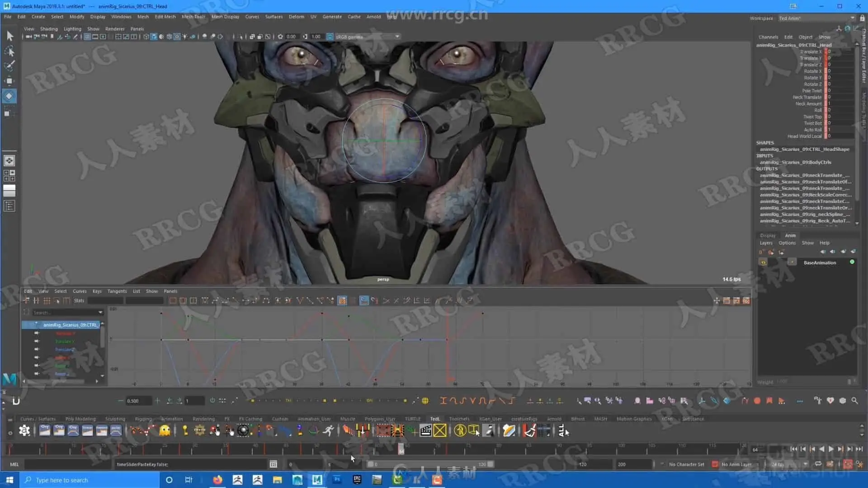Toggle the auto keyframe button

848,465
